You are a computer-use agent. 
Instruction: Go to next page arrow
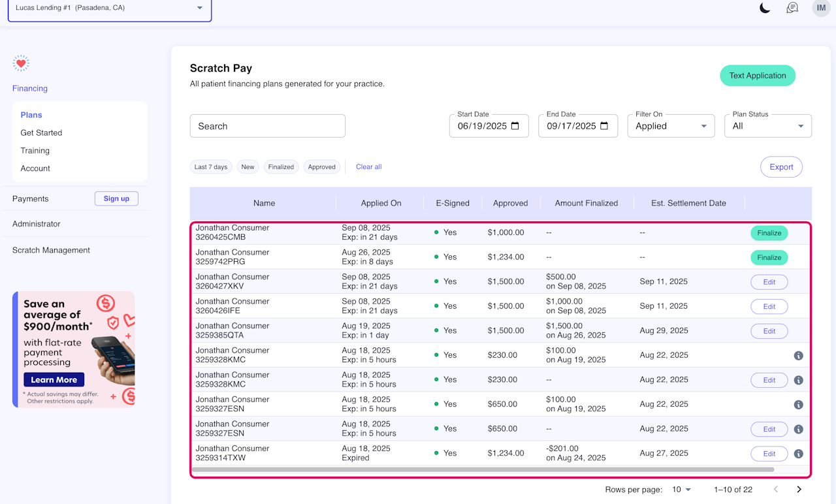point(799,489)
